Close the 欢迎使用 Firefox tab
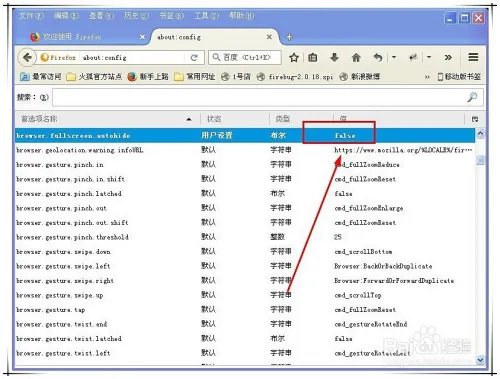The image size is (500, 379). pos(142,37)
